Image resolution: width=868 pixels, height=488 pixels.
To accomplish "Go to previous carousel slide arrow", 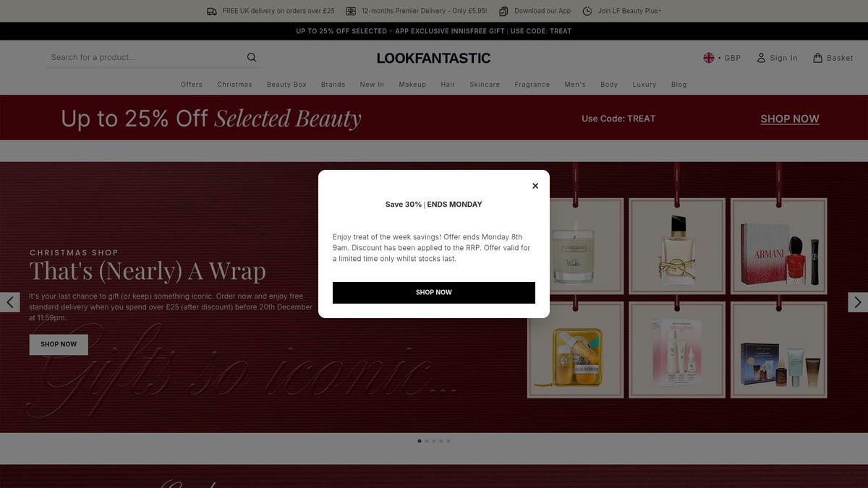I will coord(10,302).
